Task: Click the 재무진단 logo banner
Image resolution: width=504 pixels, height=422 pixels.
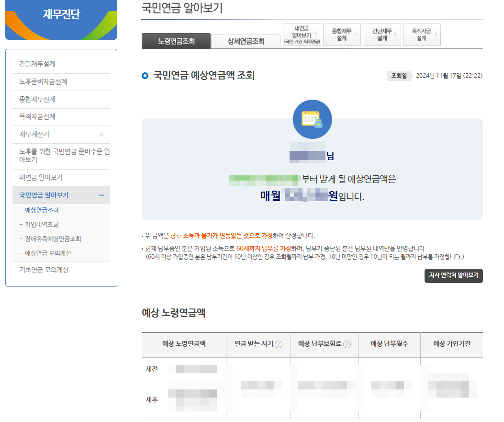Action: pyautogui.click(x=61, y=20)
